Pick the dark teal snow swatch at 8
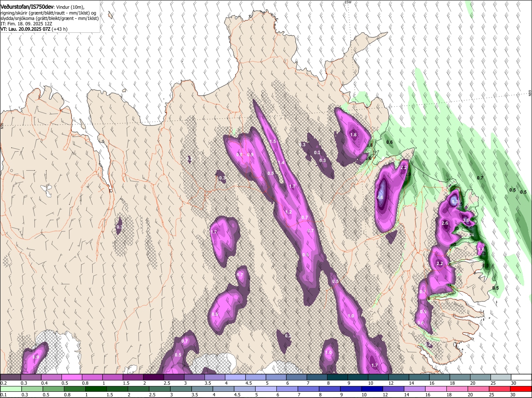 coord(337,377)
